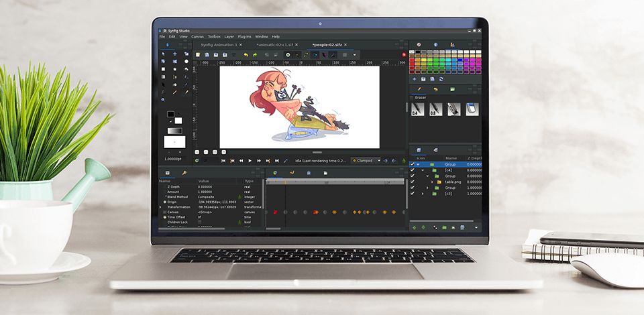The height and width of the screenshot is (315, 644).
Task: Expand the Transformation parameter row
Action: [160, 207]
